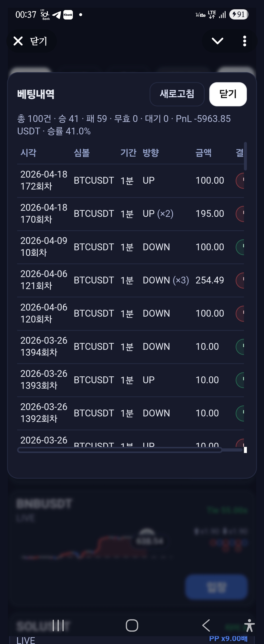Close the 베팅내역 panel with the white 닫기 button
Viewport: 264px width, 644px height.
point(228,94)
